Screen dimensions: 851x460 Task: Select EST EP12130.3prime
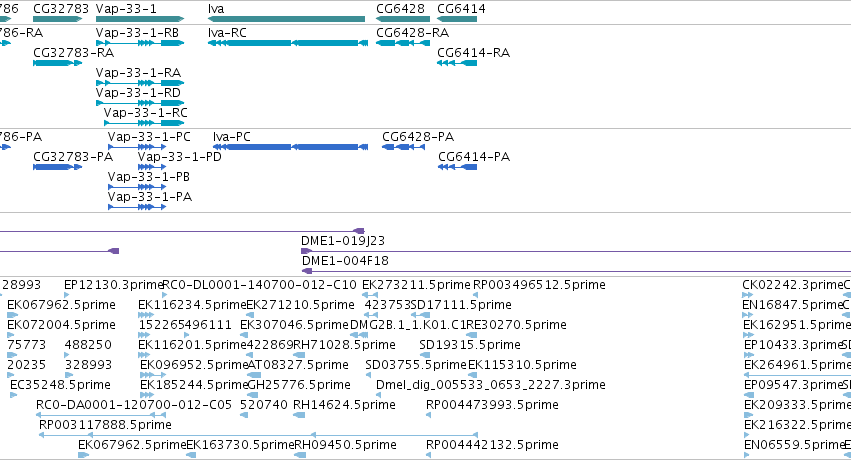pos(113,285)
